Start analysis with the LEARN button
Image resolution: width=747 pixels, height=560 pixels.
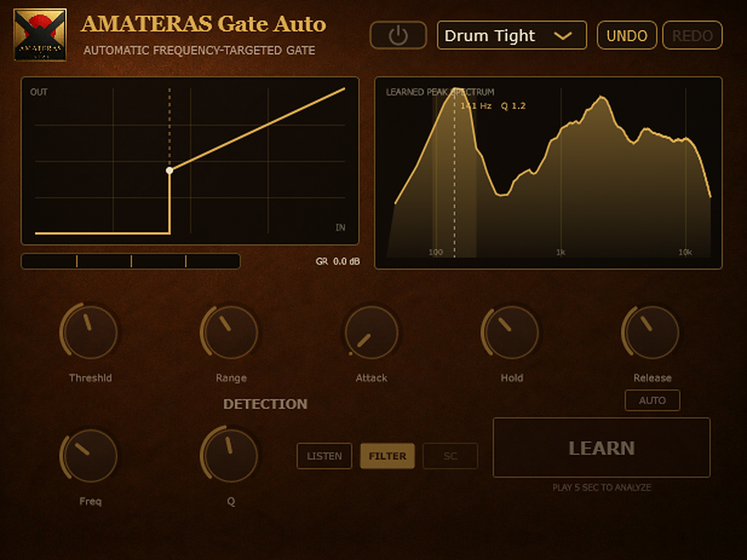[602, 448]
